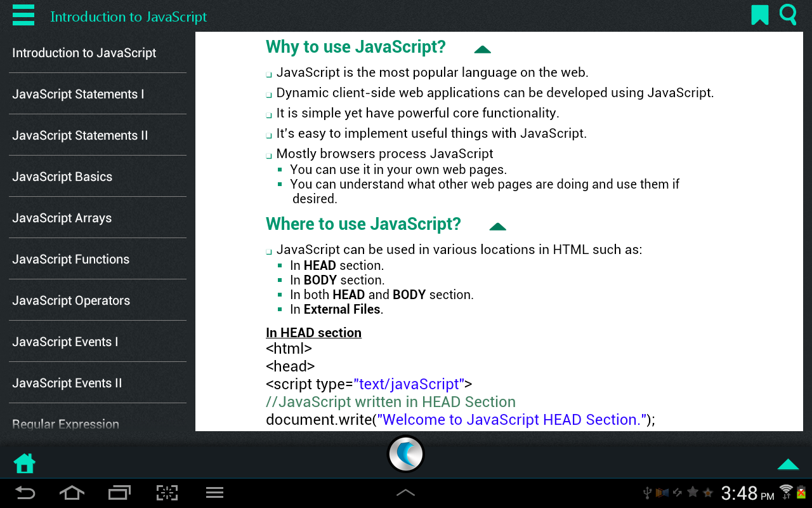Tap the script type code line
The image size is (812, 508).
[x=369, y=384]
